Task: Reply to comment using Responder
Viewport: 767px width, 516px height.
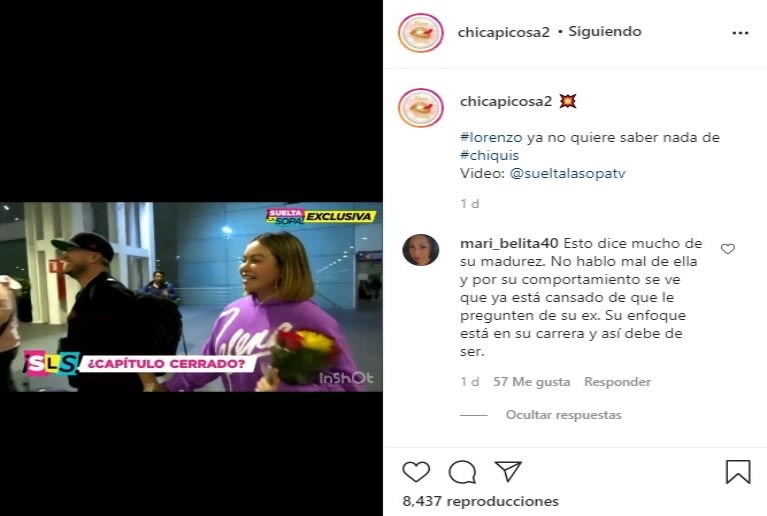Action: pyautogui.click(x=617, y=381)
